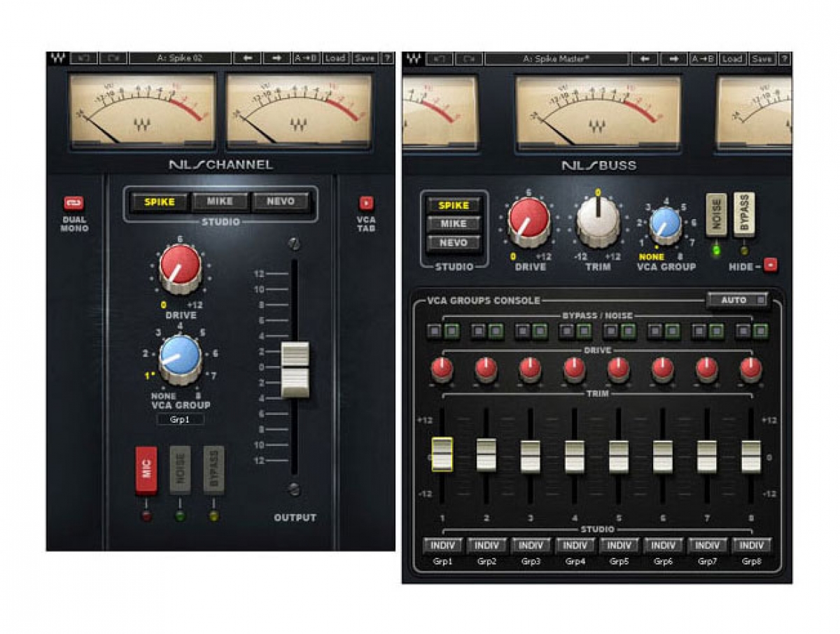Go to previous preset in NLS Buss
Viewport: 840px width, 634px height.
coord(644,59)
